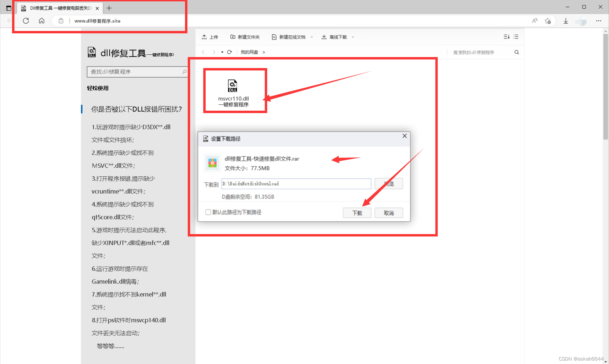Click the 浏览 browse button
Image resolution: width=609 pixels, height=364 pixels.
[389, 184]
